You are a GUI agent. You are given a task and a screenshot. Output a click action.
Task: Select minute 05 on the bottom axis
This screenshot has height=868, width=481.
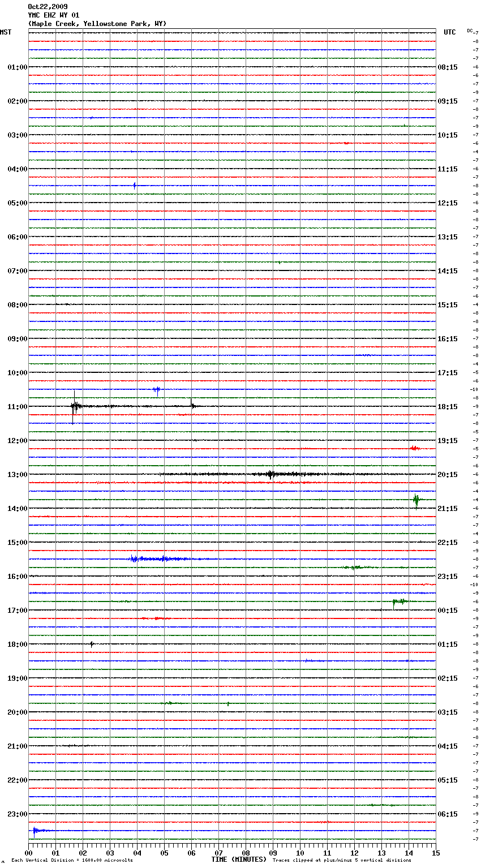(x=164, y=853)
